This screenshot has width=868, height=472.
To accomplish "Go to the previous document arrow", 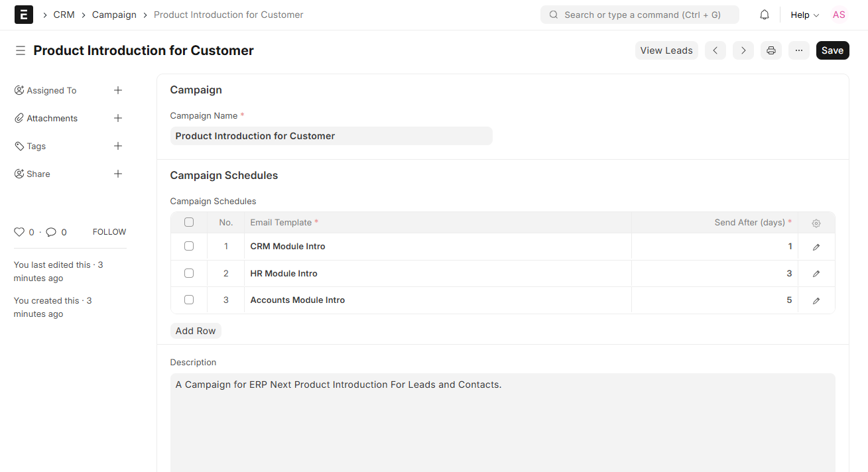I will [x=715, y=50].
